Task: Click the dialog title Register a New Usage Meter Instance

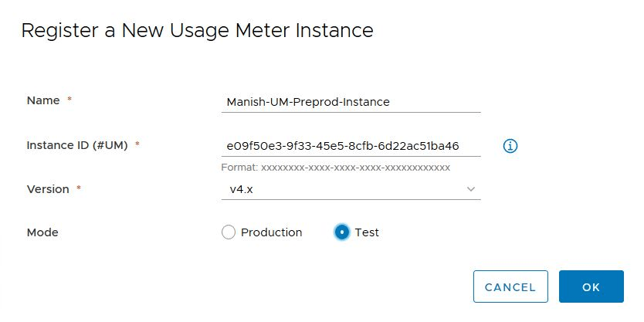Action: (197, 30)
